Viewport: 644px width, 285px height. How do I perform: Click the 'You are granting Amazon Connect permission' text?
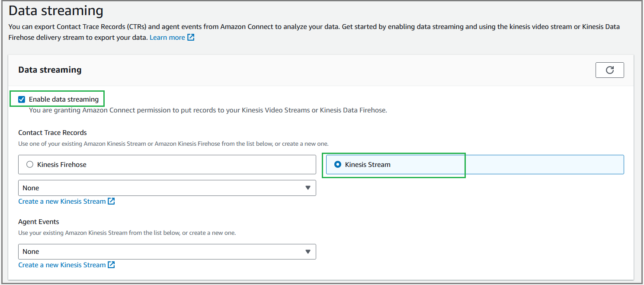pyautogui.click(x=208, y=110)
